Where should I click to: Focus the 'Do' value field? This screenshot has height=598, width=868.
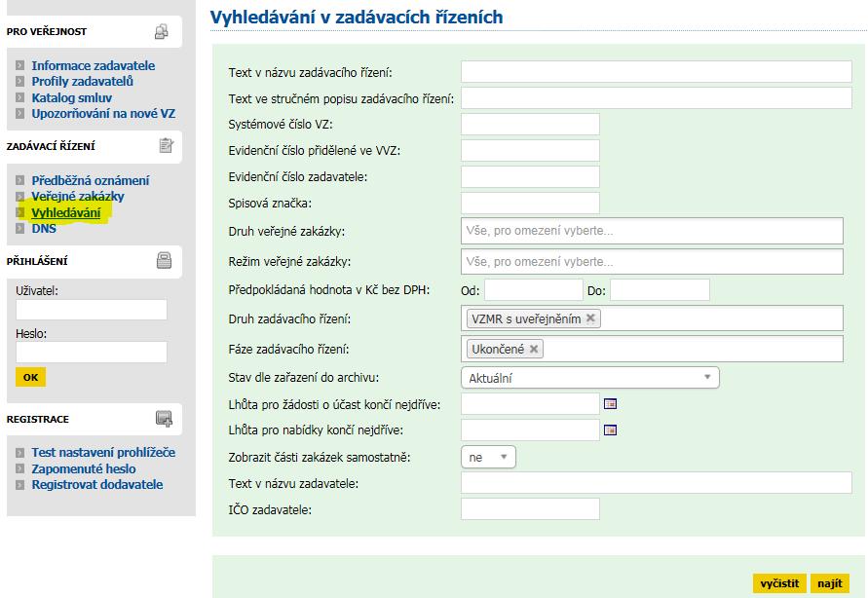pos(660,290)
